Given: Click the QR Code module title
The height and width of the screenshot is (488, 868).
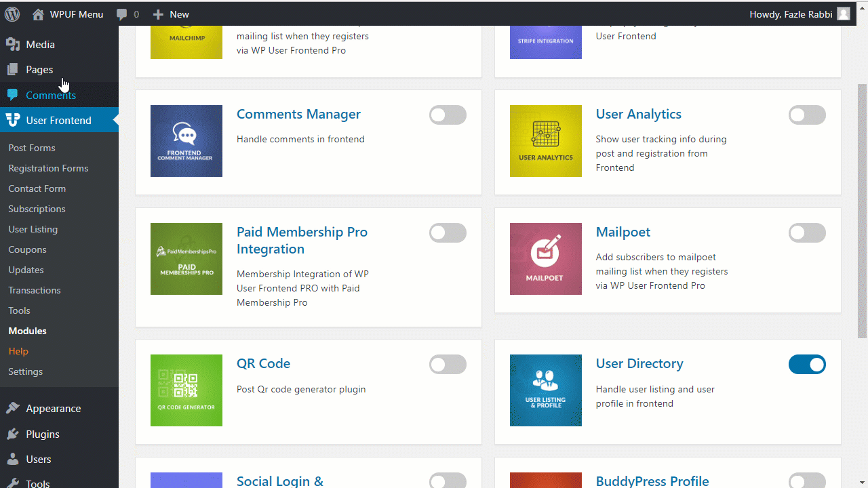Looking at the screenshot, I should [263, 364].
